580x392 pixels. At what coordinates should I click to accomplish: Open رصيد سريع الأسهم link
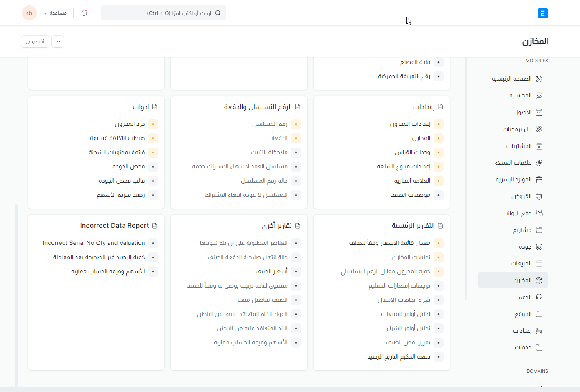(121, 195)
